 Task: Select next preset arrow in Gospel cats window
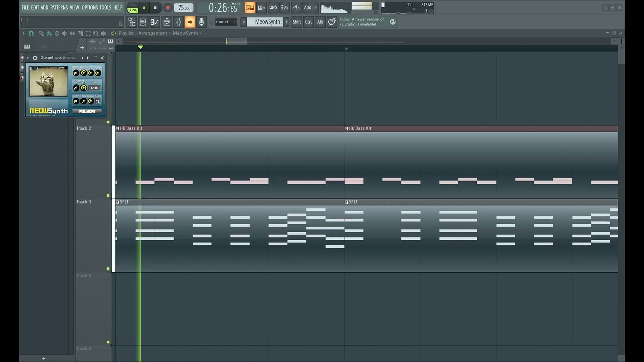coord(88,58)
